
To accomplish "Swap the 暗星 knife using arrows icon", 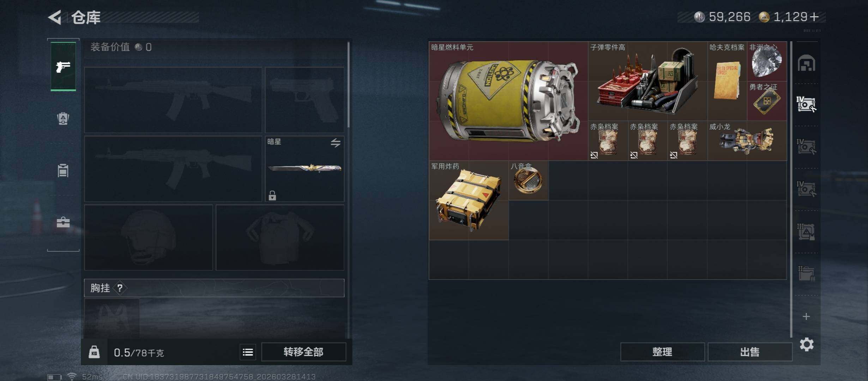I will tap(336, 143).
